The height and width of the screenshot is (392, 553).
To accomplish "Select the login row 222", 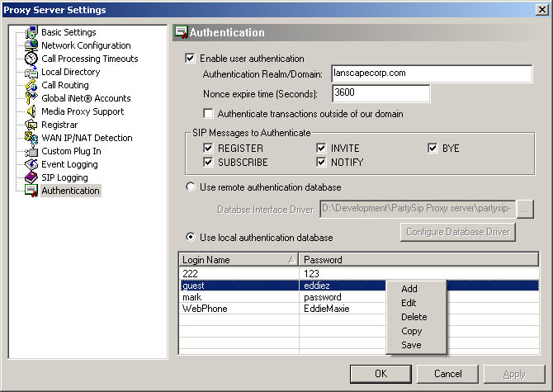I will (359, 273).
